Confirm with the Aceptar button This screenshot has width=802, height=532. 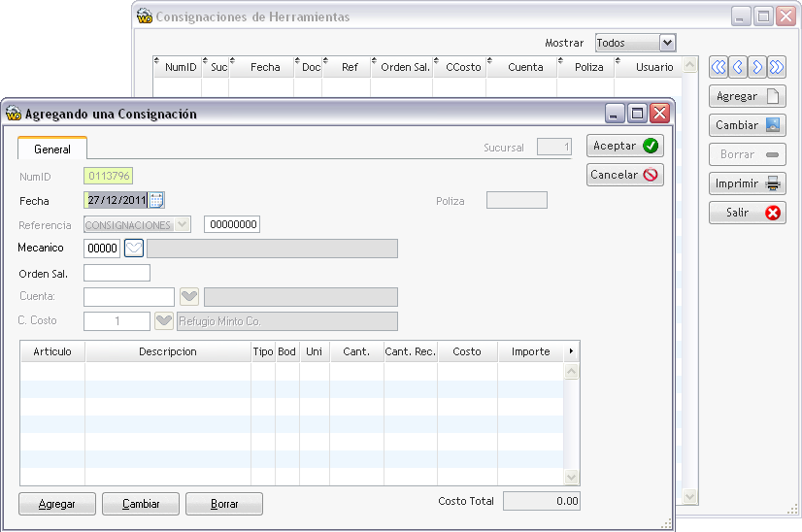tap(625, 146)
